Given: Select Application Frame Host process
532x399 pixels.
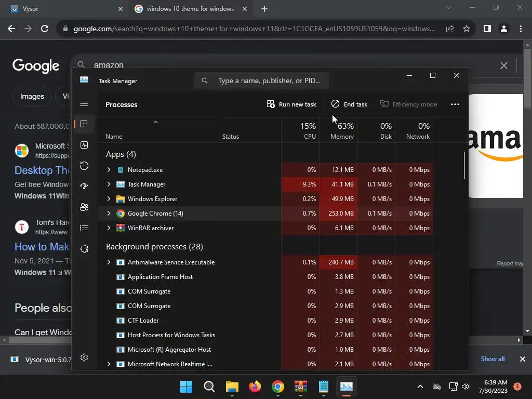Looking at the screenshot, I should (265, 276).
